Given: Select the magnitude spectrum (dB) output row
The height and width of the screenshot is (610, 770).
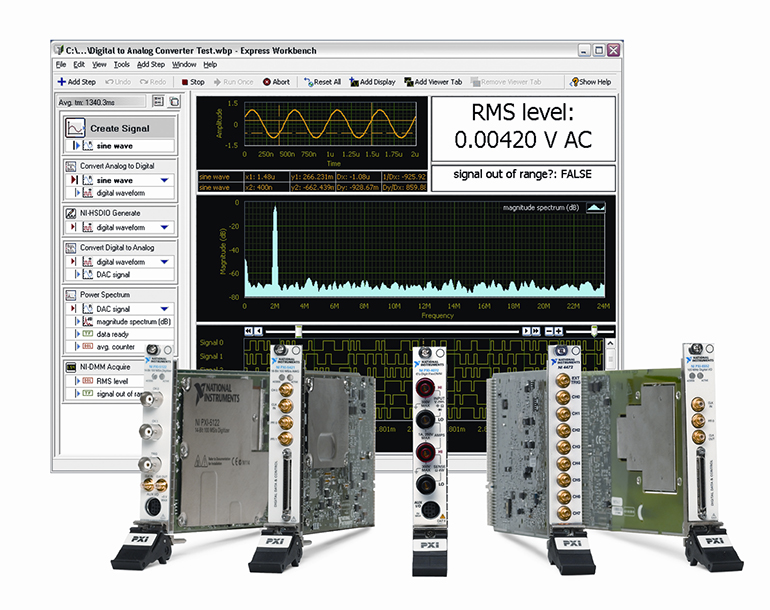Looking at the screenshot, I should (x=120, y=322).
